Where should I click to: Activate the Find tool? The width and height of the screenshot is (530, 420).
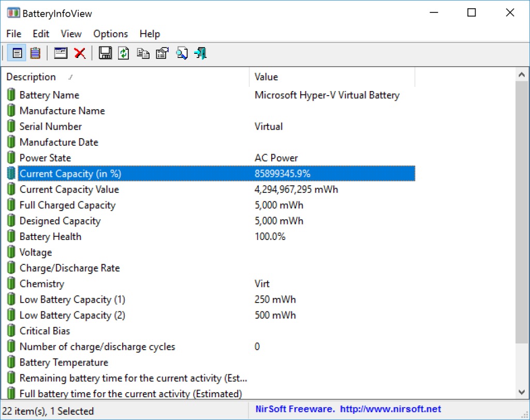coord(182,52)
